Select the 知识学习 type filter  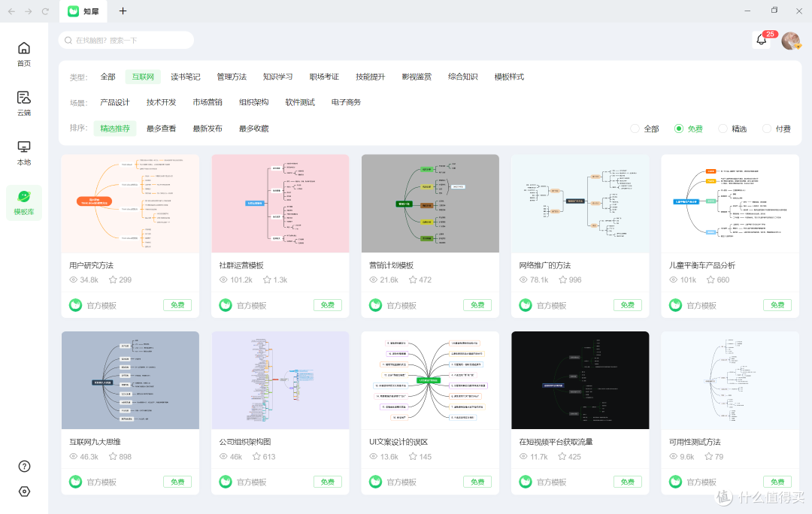click(x=277, y=77)
